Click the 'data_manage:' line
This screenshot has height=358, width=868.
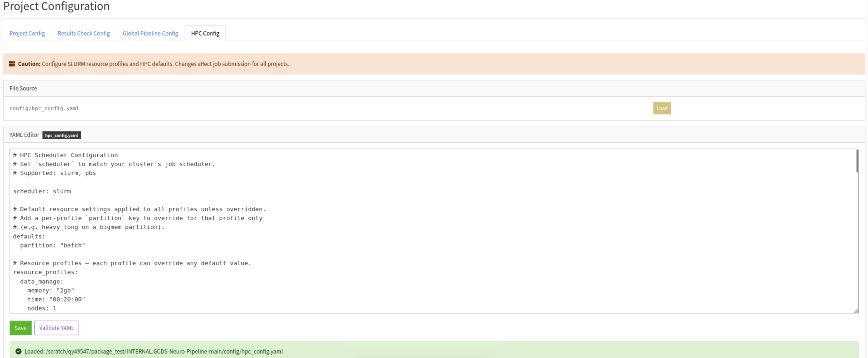tap(42, 281)
